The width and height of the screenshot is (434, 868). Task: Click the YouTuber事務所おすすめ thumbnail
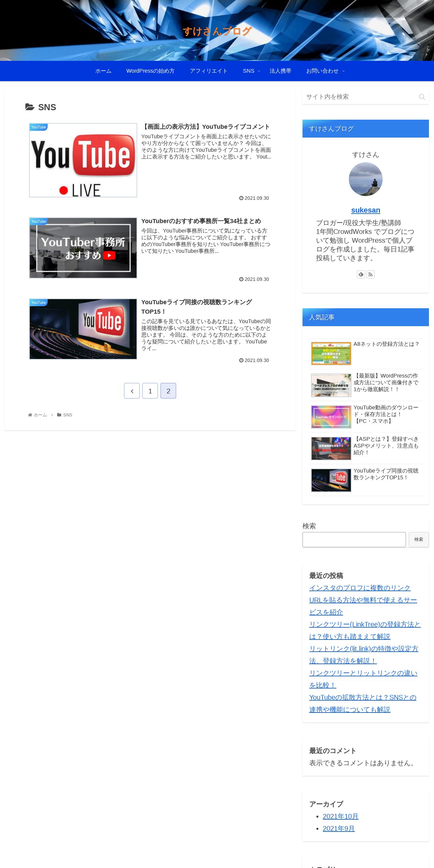[83, 248]
